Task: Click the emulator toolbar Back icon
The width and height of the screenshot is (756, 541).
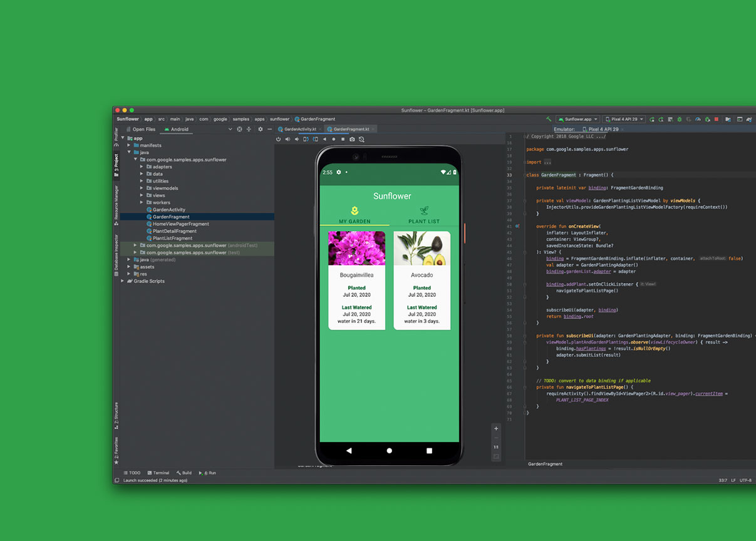Action: [x=324, y=139]
